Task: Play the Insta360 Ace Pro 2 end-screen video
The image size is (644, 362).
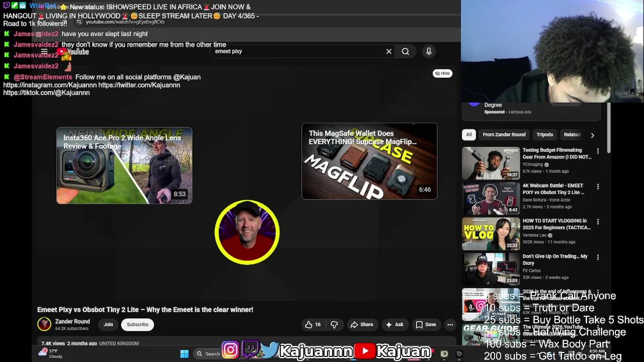Action: (124, 165)
